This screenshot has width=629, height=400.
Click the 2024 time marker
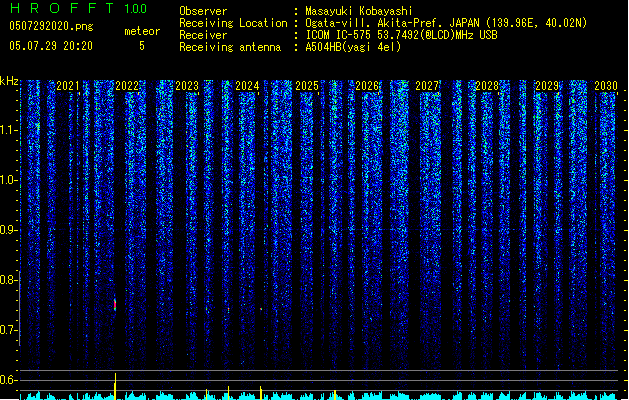click(247, 86)
